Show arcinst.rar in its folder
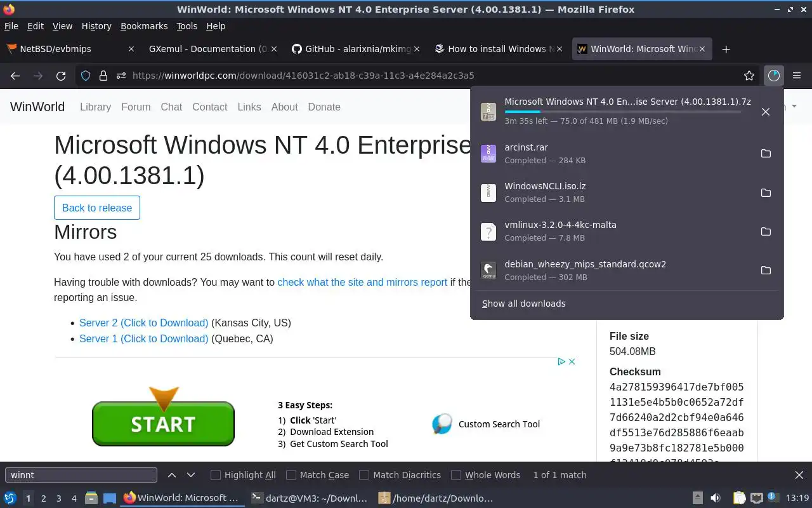 pyautogui.click(x=766, y=154)
